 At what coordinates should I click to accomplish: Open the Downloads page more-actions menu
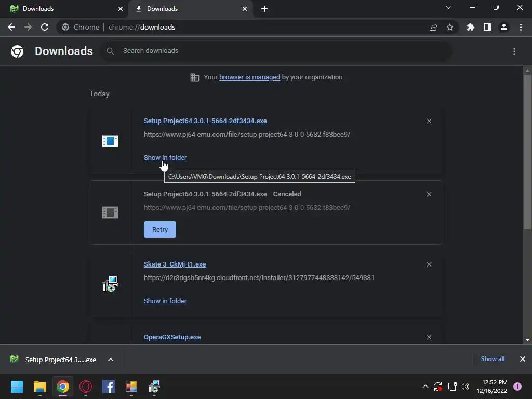point(514,51)
